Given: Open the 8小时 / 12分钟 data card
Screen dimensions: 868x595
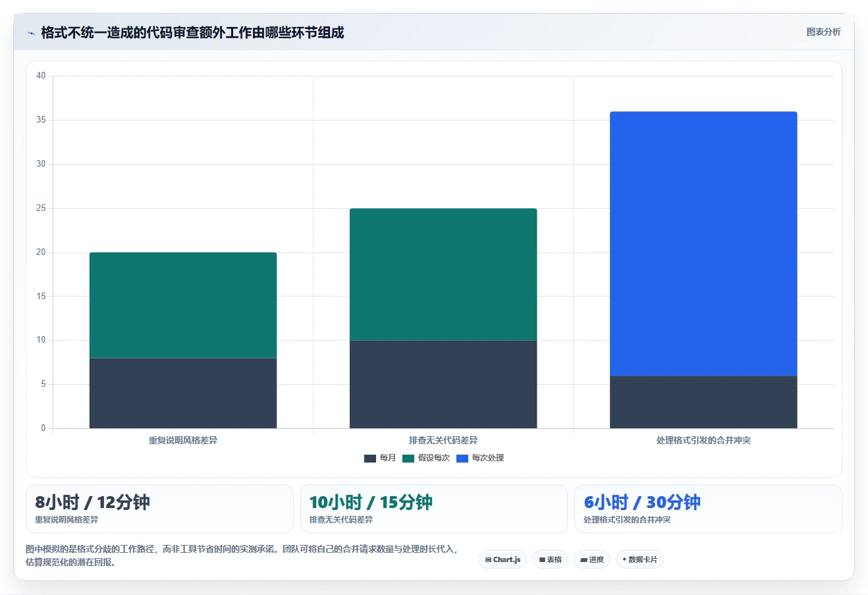Looking at the screenshot, I should tap(159, 509).
